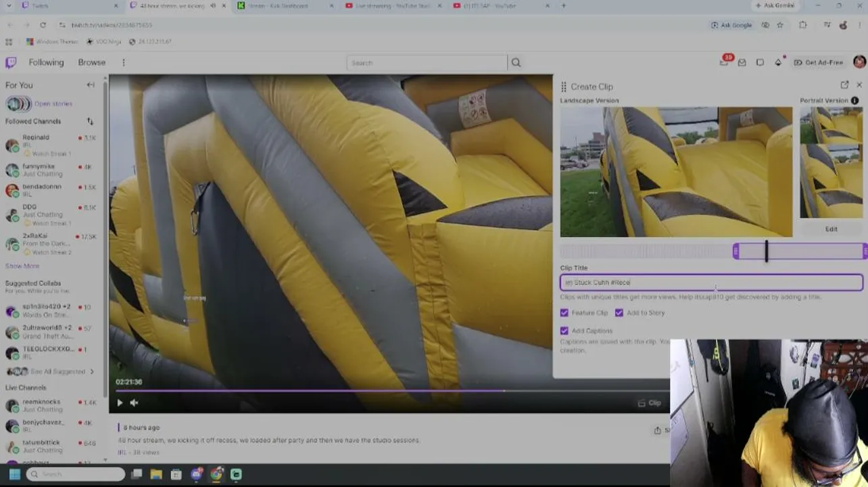Expand See All Suggested collabs
Screen dimensions: 868x487
[51, 371]
